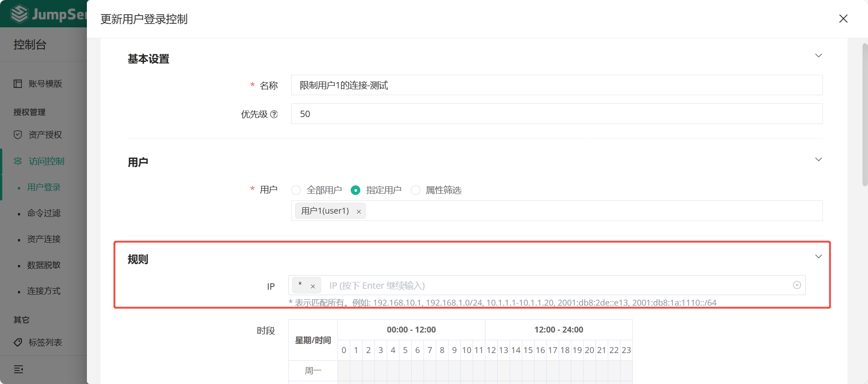Open 命令过滤 in the sidebar

(x=44, y=213)
